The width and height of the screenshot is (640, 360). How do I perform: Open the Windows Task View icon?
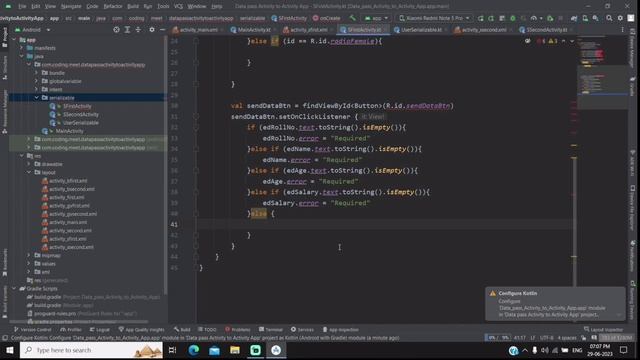click(173, 350)
